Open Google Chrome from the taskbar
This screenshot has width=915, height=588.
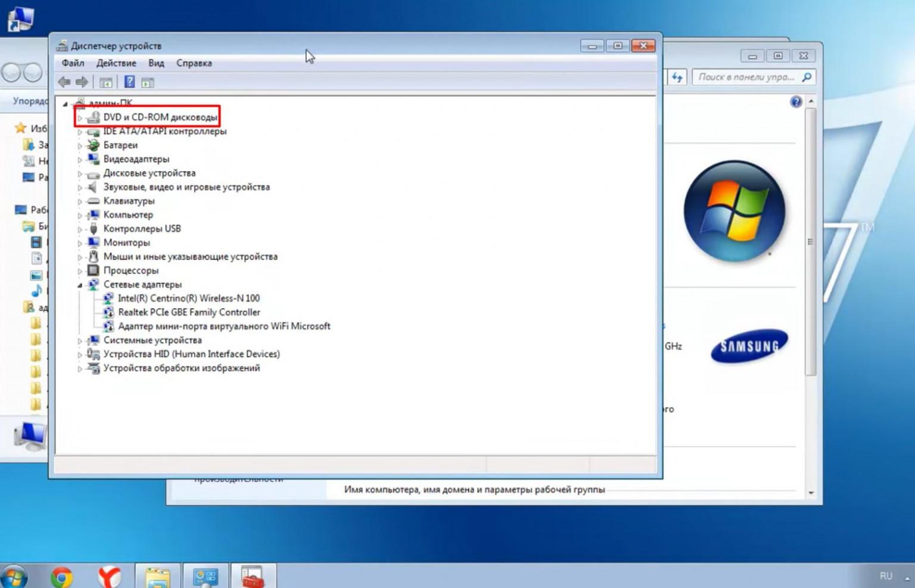[61, 577]
